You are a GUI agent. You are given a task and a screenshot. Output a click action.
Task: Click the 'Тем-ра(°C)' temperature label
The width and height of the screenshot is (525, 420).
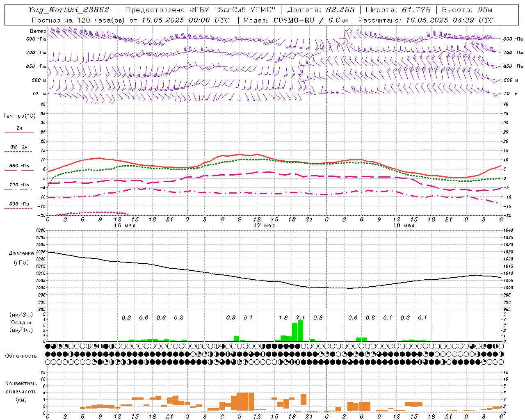[x=19, y=116]
